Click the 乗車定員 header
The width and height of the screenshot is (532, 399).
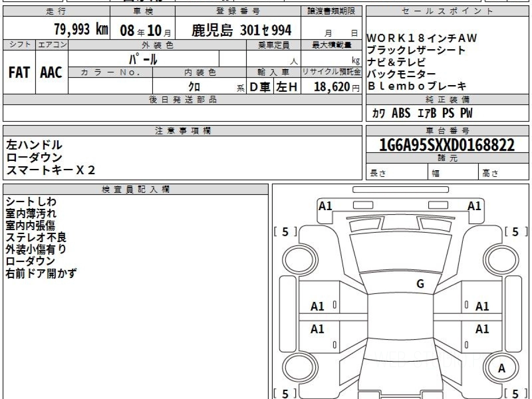click(274, 45)
